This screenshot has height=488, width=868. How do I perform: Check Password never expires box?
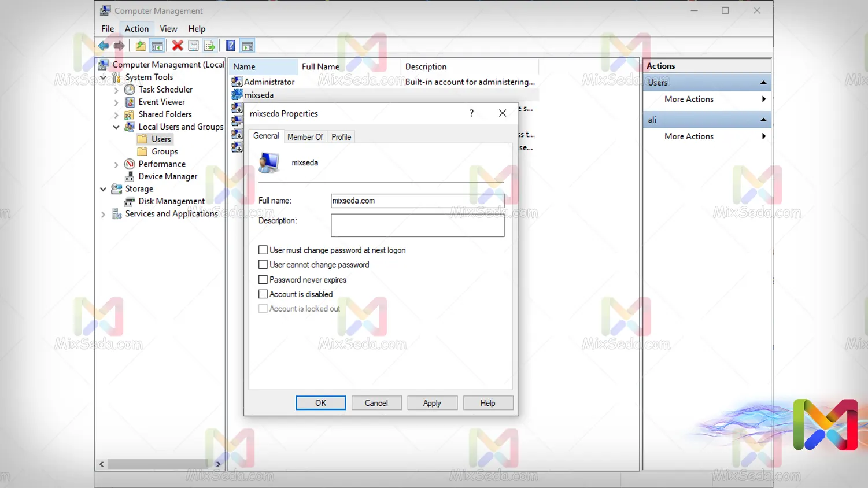[263, 279]
